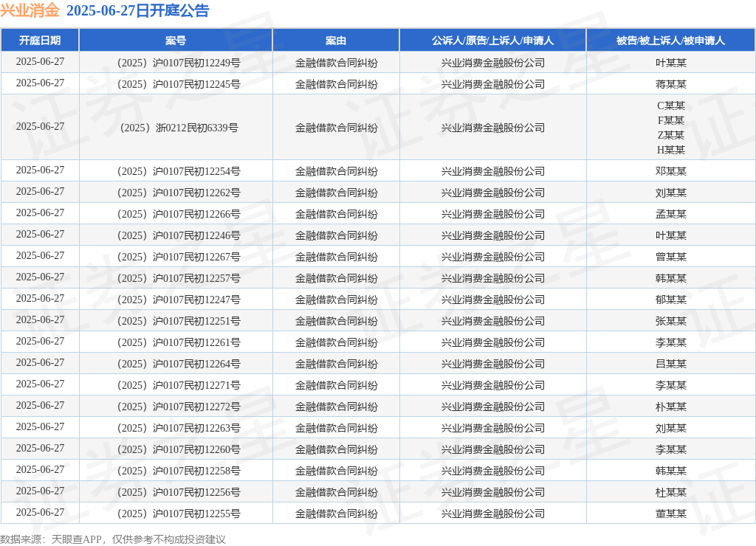Click 金融借款合同纠纷 in the 12245号 row
Screen dimensions: 756x546
point(336,84)
